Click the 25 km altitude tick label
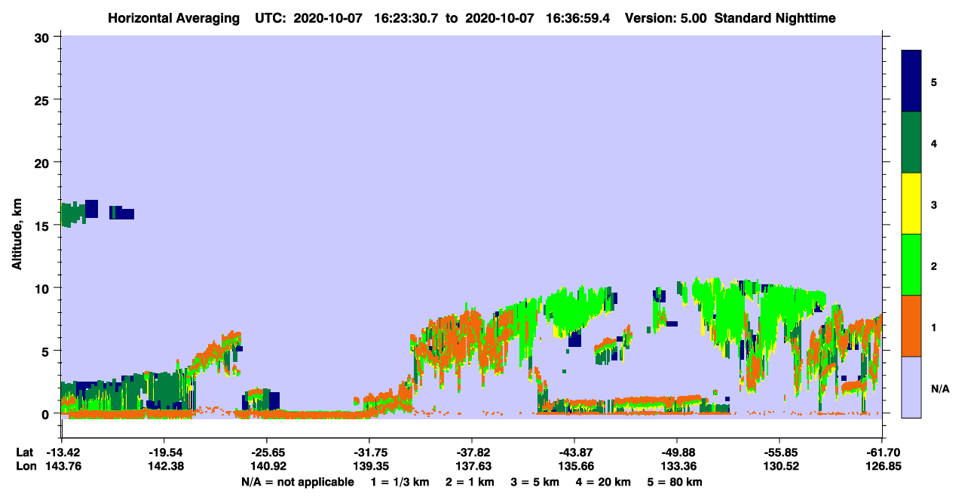The height and width of the screenshot is (503, 980). 42,100
